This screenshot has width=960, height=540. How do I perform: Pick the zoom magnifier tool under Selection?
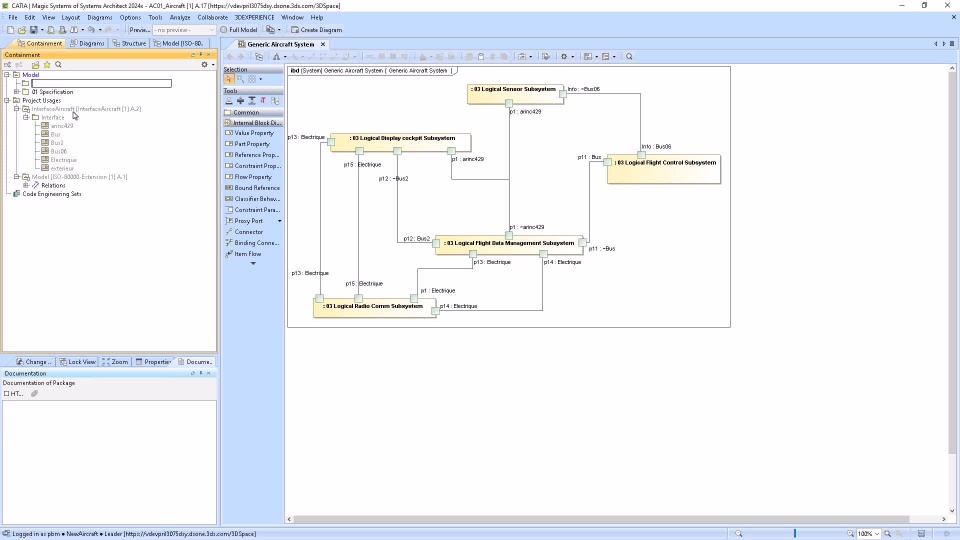241,79
